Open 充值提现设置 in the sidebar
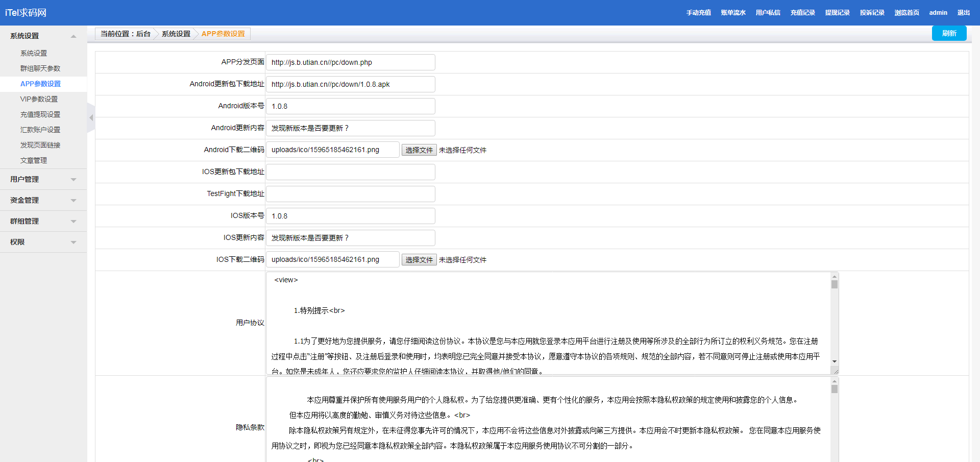Image resolution: width=980 pixels, height=462 pixels. click(x=40, y=114)
